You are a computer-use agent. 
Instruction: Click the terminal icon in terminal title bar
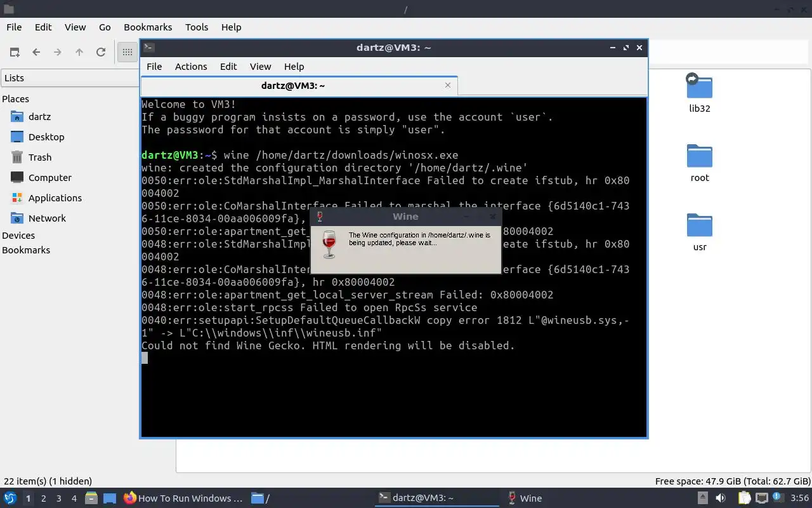pos(148,48)
